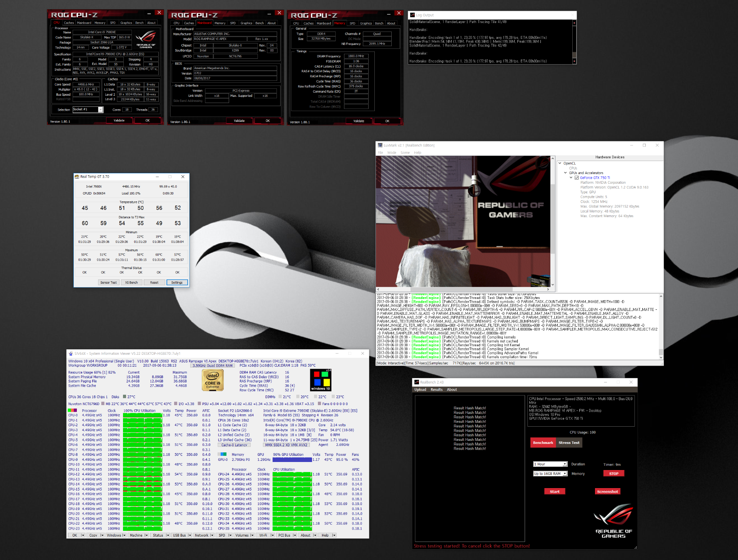Click the Sensor Test button in Real Temp

point(108,282)
